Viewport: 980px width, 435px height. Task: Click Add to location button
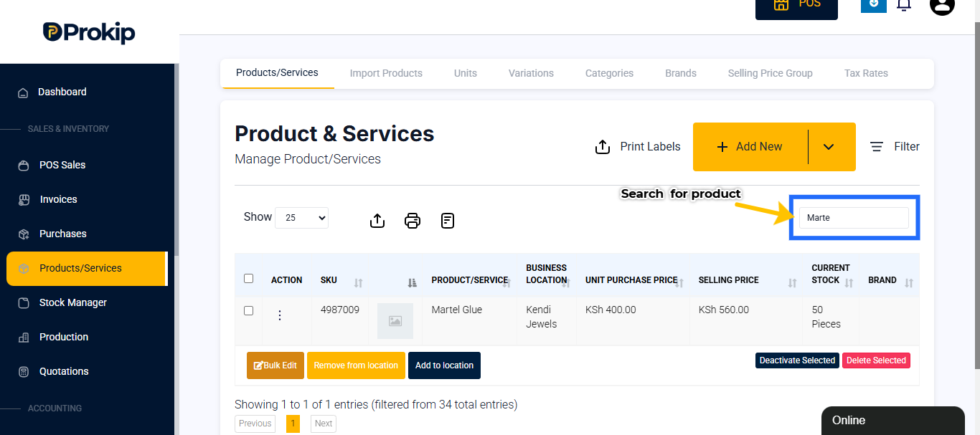coord(444,365)
